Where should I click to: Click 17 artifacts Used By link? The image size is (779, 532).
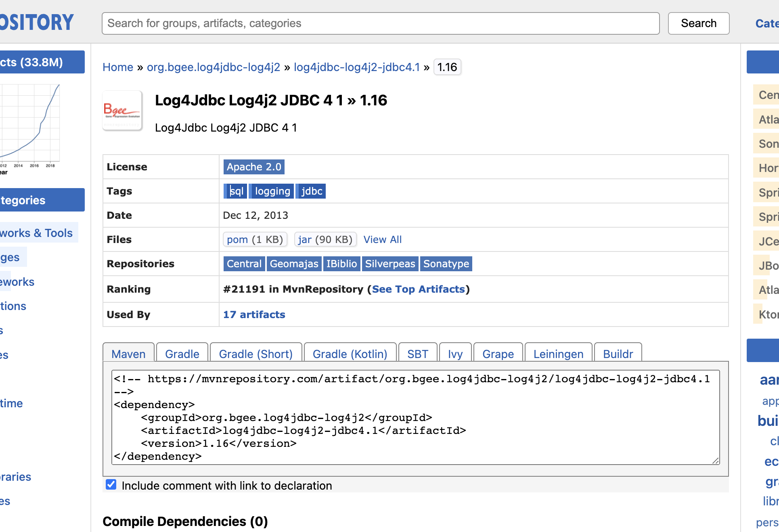click(254, 314)
